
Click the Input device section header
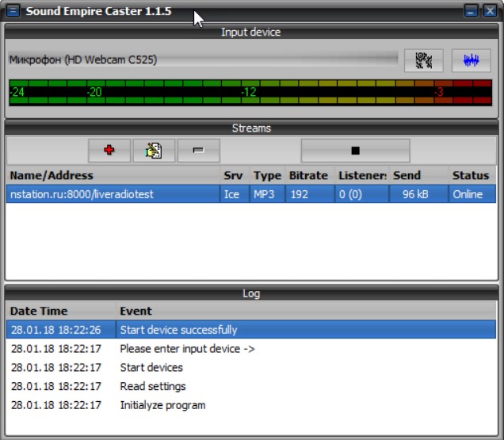pos(251,32)
